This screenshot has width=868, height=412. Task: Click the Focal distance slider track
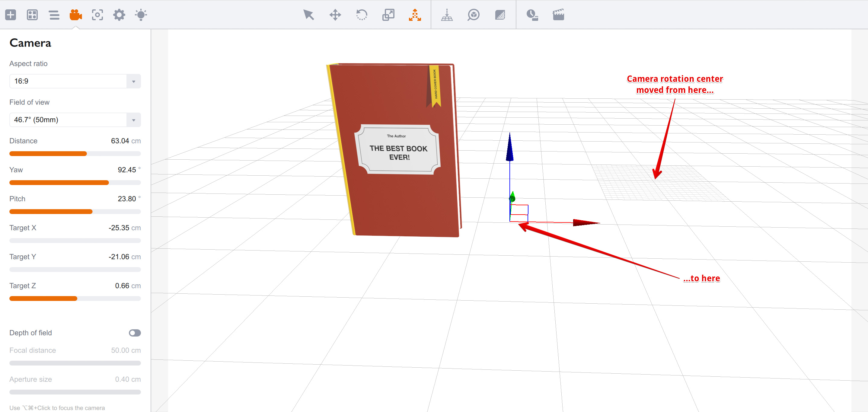point(75,363)
